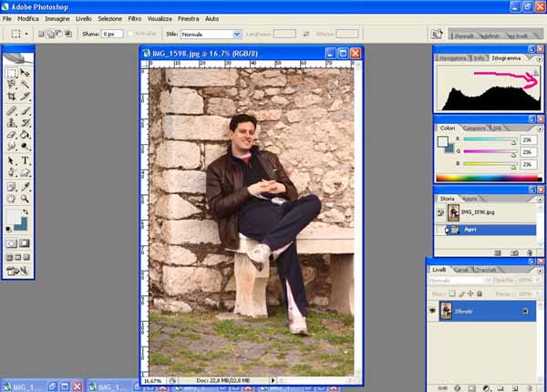Select the Rectangular Marquee tool in toolbox
547x392 pixels.
(12, 73)
